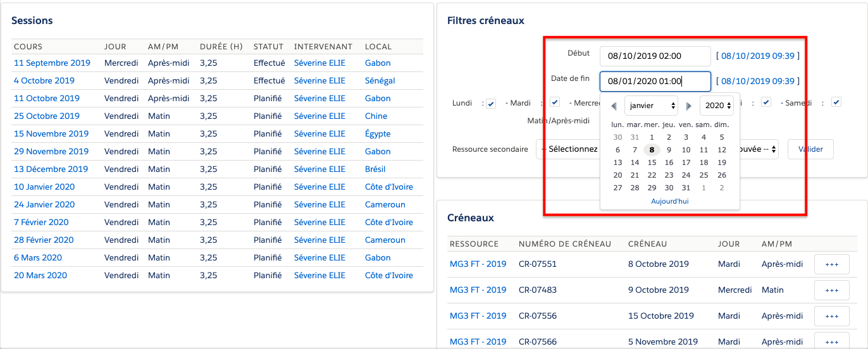Open the 2020 year dropdown
This screenshot has width=868, height=349.
point(716,106)
